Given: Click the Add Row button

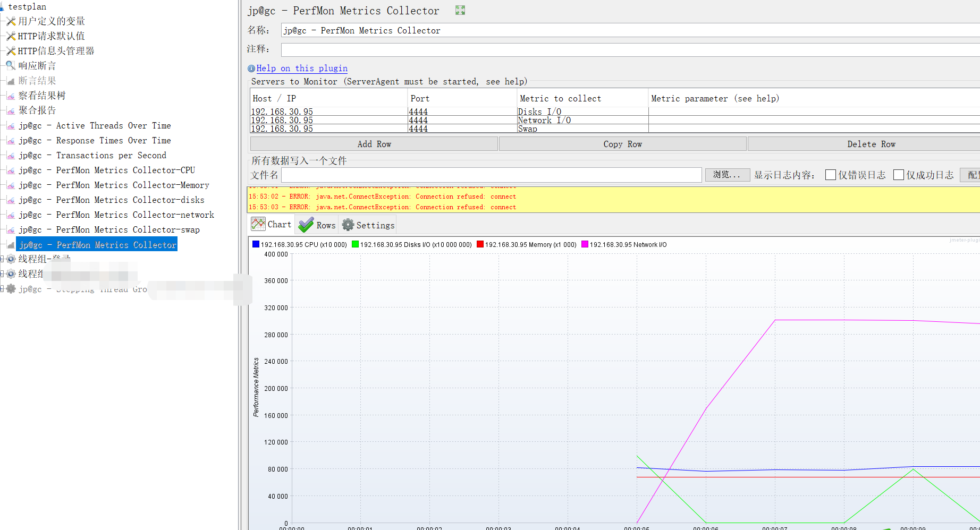Looking at the screenshot, I should (374, 144).
